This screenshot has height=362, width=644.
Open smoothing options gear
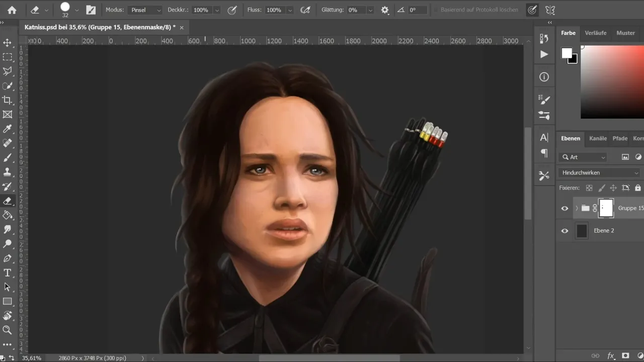(x=385, y=10)
